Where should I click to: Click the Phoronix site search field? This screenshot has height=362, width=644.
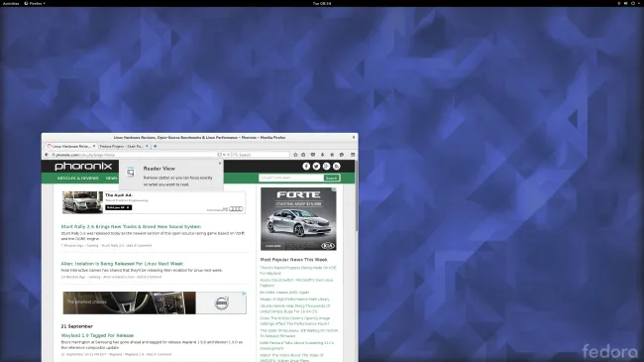(x=291, y=178)
